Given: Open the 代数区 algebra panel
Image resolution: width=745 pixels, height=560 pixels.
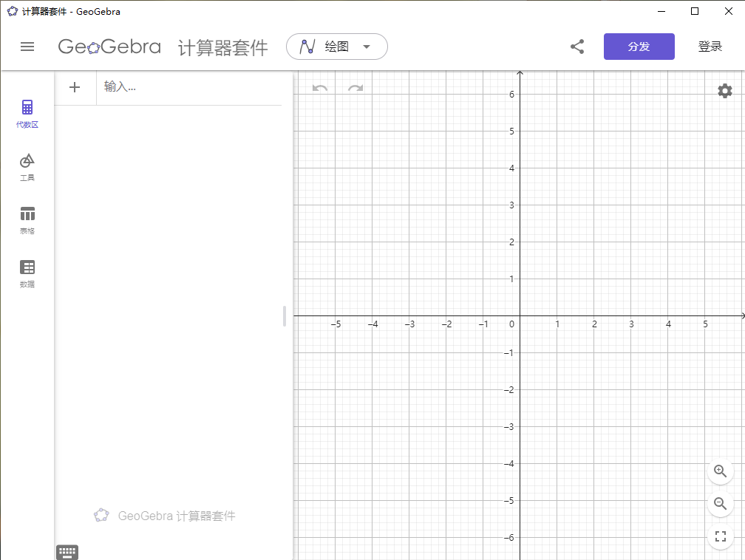Looking at the screenshot, I should [x=27, y=112].
